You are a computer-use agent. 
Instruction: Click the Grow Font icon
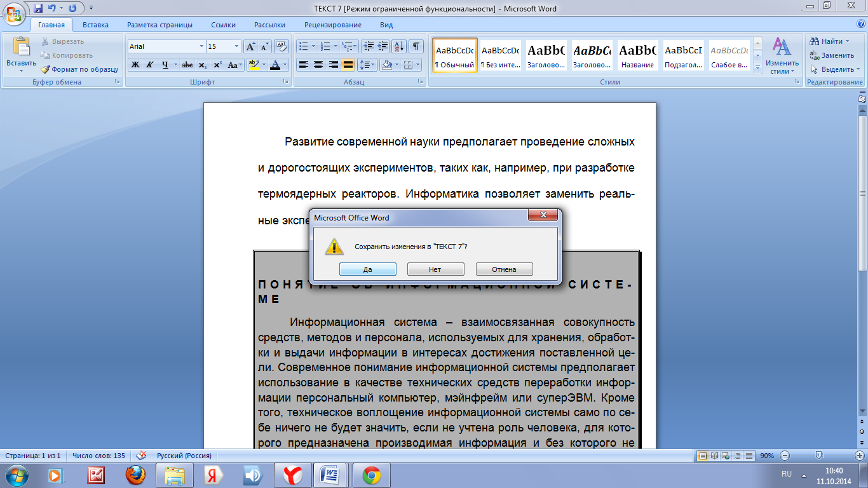point(251,46)
